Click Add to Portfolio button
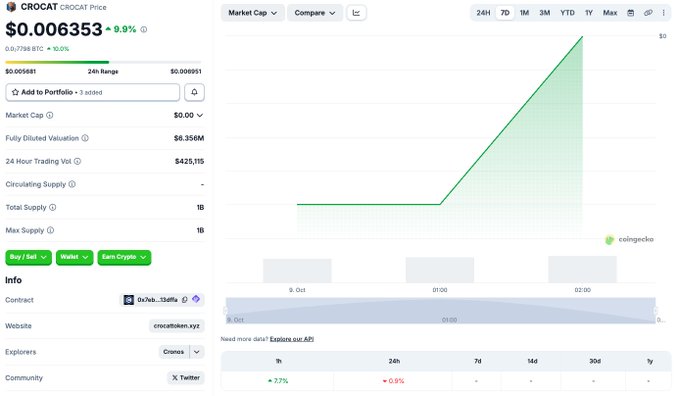The width and height of the screenshot is (679, 396). [93, 92]
